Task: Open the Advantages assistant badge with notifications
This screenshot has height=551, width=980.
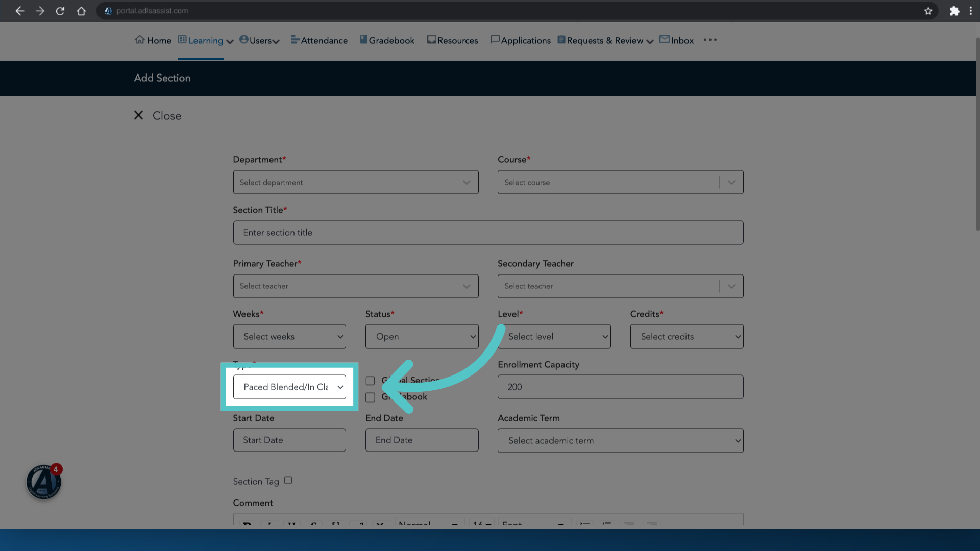Action: coord(44,481)
